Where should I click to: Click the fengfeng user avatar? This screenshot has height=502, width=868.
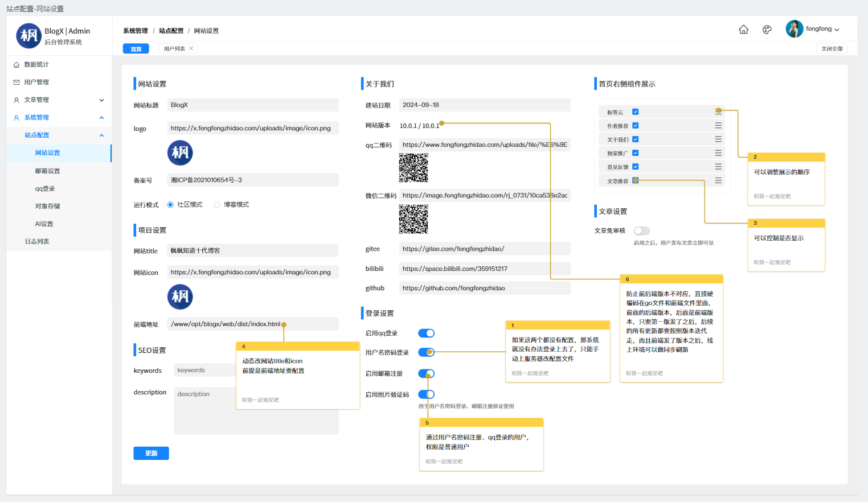click(794, 29)
